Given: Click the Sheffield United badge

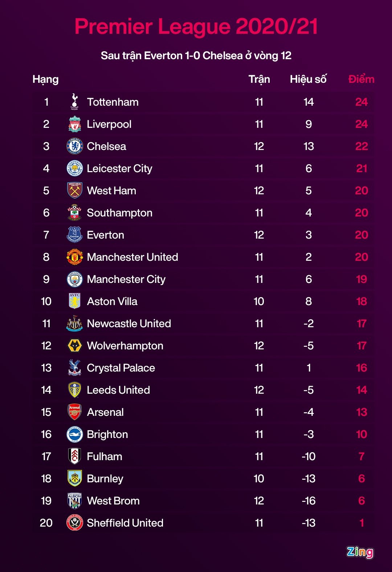Looking at the screenshot, I should click(74, 523).
